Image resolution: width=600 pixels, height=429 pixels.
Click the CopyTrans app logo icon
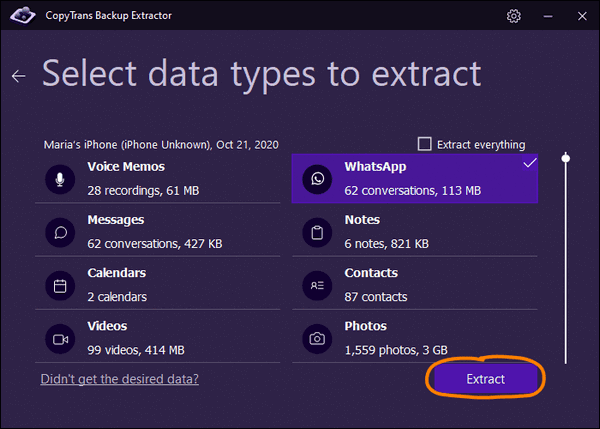click(23, 16)
